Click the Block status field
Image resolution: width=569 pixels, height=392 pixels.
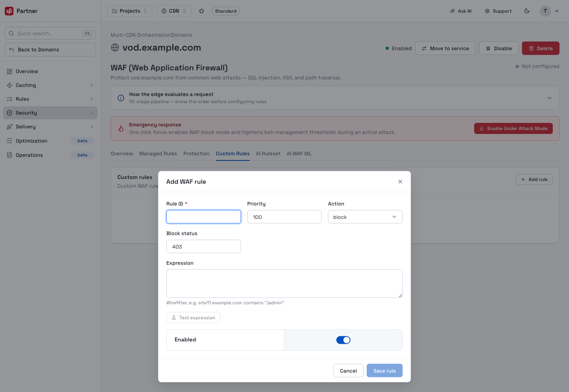[x=203, y=247]
